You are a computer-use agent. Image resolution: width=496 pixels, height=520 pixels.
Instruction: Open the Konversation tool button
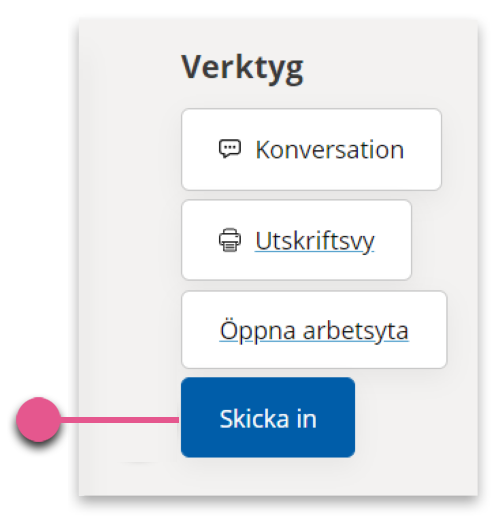pos(311,149)
